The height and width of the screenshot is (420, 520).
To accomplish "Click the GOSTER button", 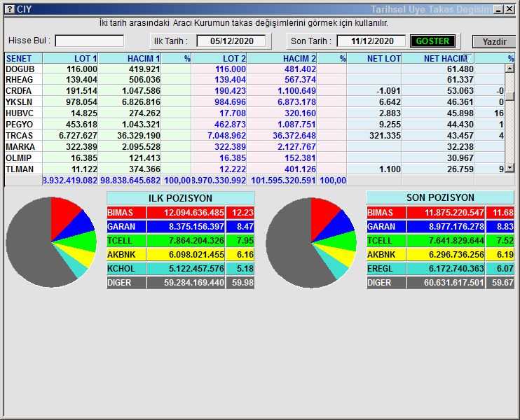I will point(432,41).
